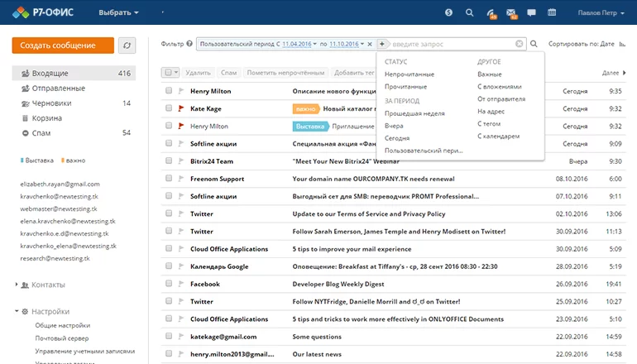The width and height of the screenshot is (637, 364).
Task: Click the Спам folder icon
Action: 25,133
